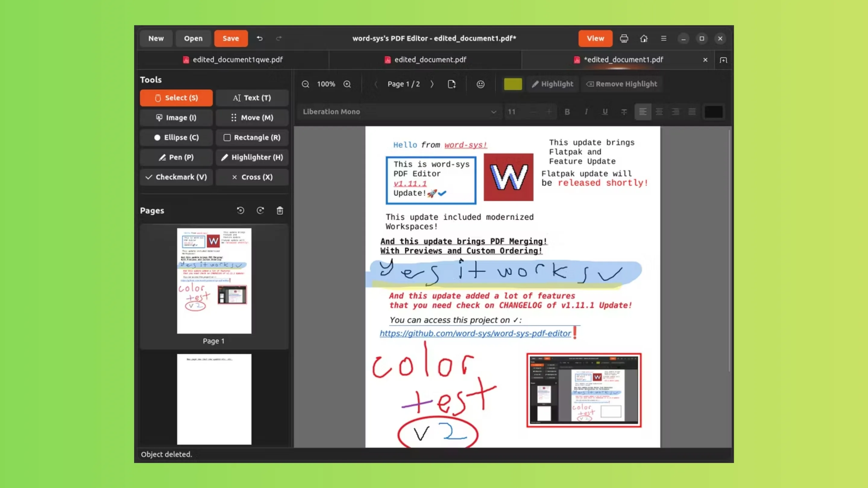Activate the Move (M) tool
This screenshot has width=868, height=488.
[252, 118]
